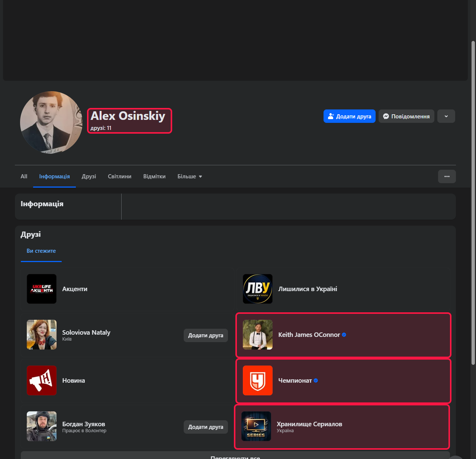Image resolution: width=476 pixels, height=459 pixels.
Task: Click the Богдан Зуяков name link
Action: (x=84, y=424)
